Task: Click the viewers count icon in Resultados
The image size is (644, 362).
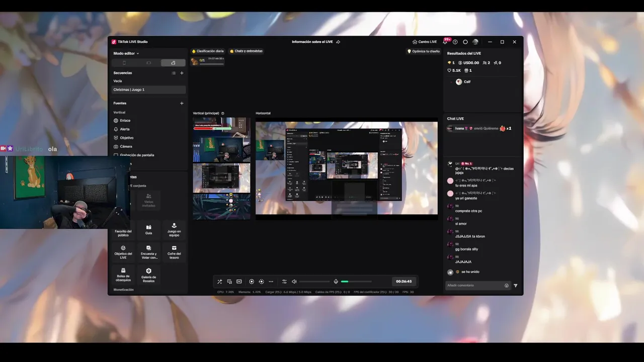Action: [x=486, y=63]
